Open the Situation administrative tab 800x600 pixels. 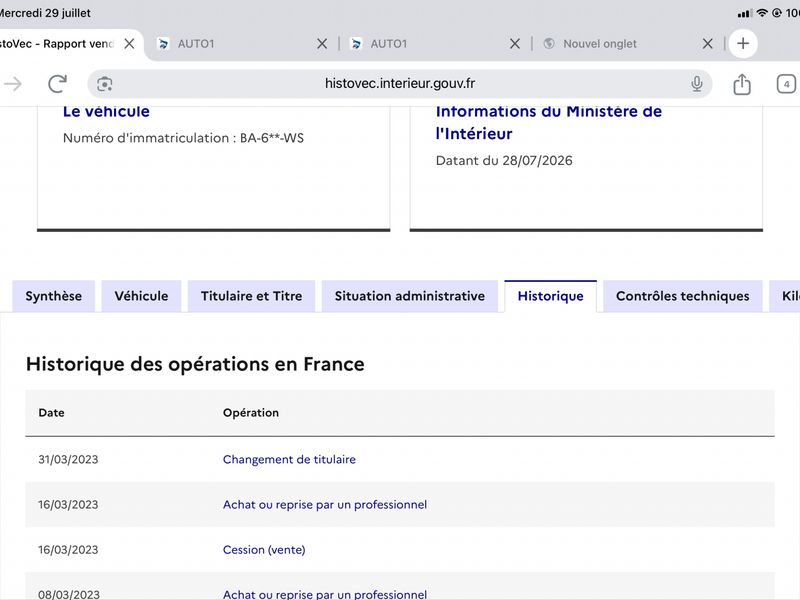coord(410,296)
